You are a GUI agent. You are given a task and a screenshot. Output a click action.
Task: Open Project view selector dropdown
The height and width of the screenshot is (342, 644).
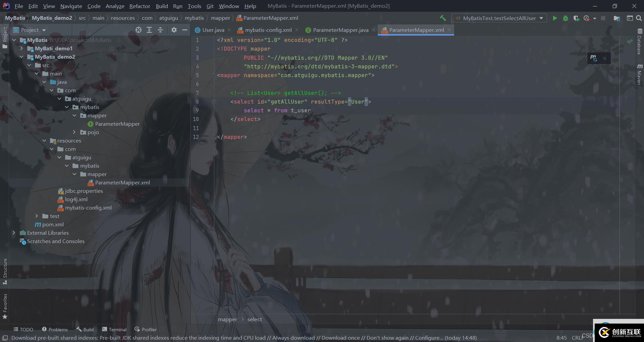click(x=30, y=30)
